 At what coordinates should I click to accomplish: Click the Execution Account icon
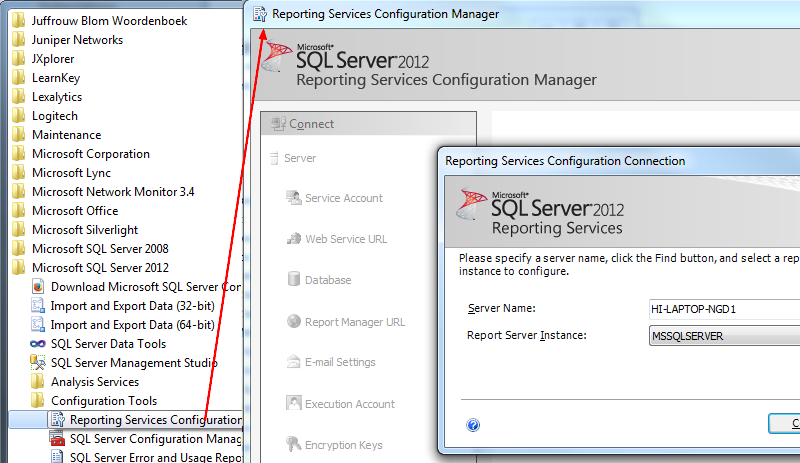(x=294, y=403)
